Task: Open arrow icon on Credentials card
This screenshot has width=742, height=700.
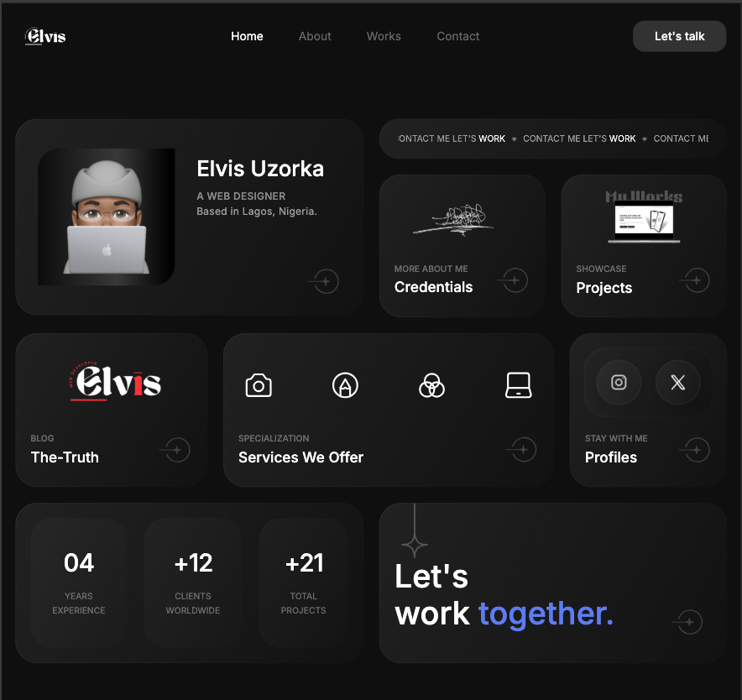Action: click(514, 280)
